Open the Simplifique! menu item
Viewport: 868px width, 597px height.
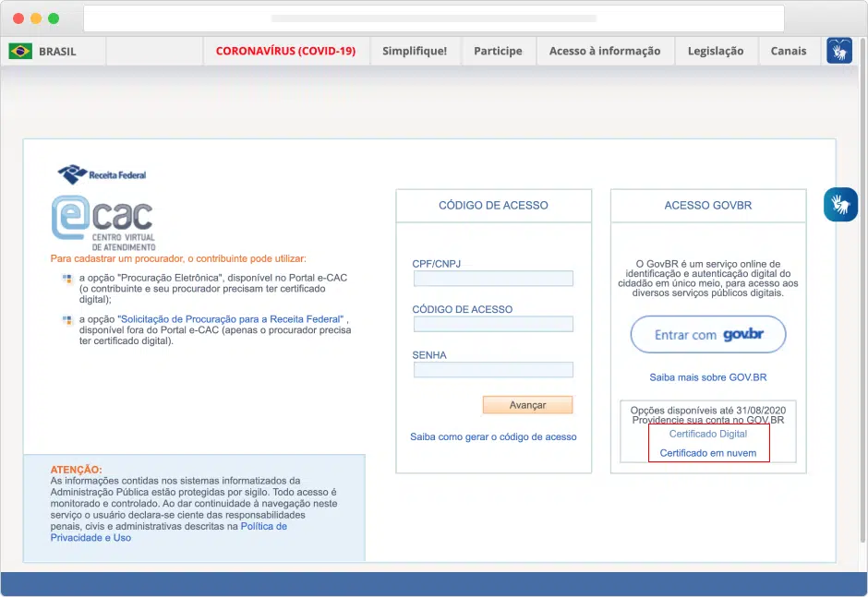[415, 51]
